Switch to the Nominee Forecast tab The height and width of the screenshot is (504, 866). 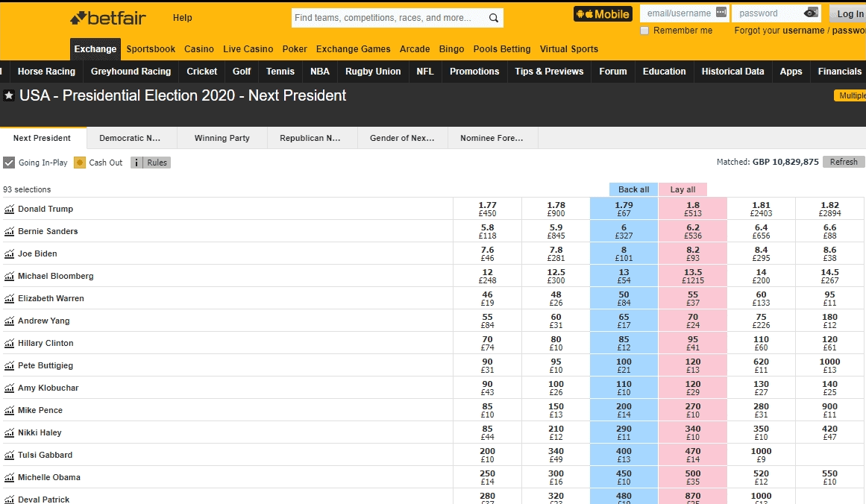click(492, 138)
